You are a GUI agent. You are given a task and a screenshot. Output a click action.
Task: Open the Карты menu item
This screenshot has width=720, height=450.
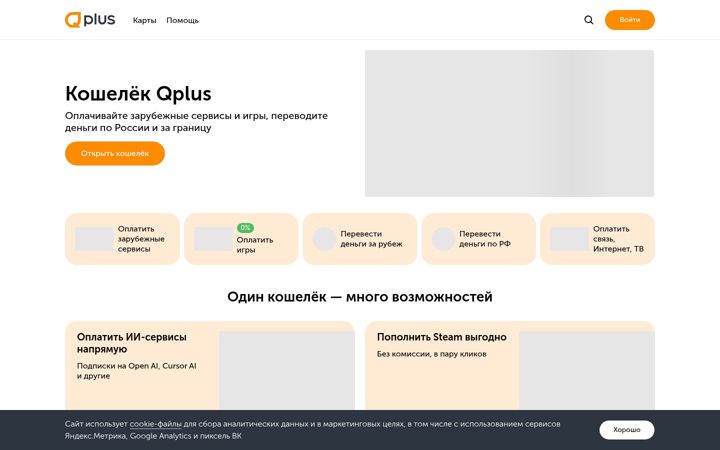(145, 20)
